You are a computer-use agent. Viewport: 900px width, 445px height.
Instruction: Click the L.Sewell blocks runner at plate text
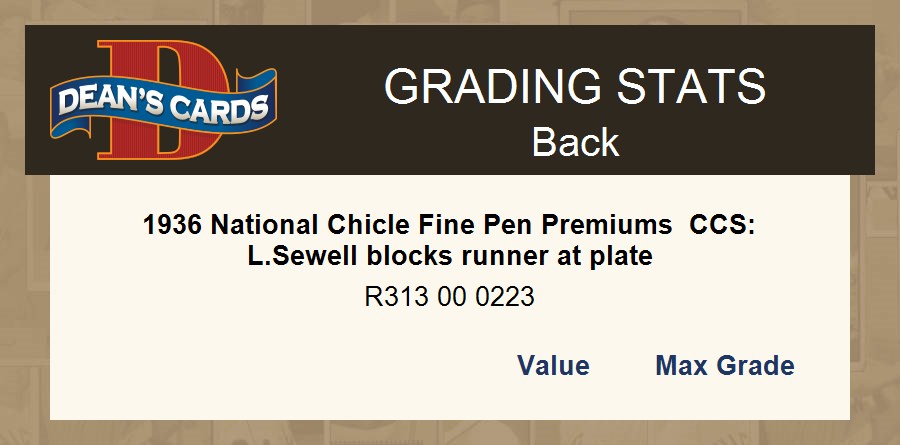pos(449,256)
